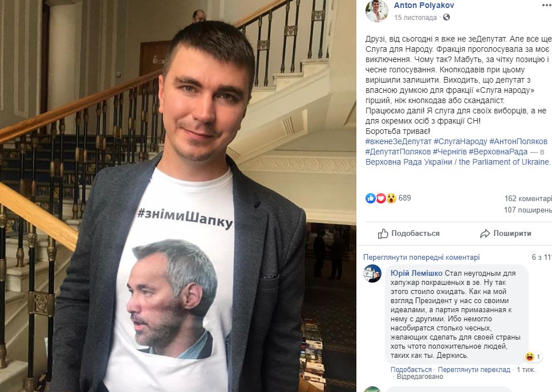This screenshot has height=392, width=552.
Task: Expand Переглянути попередні коментарі
Action: [421, 258]
